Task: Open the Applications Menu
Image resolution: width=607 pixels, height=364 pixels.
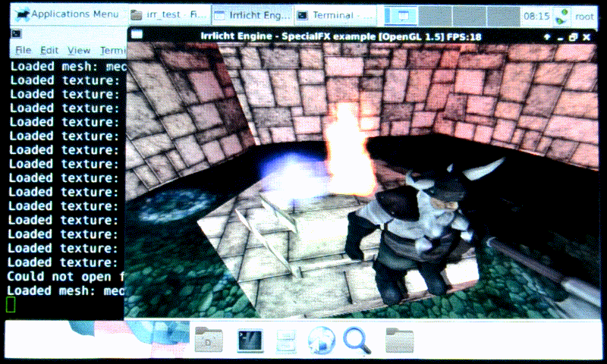Action: [68, 14]
